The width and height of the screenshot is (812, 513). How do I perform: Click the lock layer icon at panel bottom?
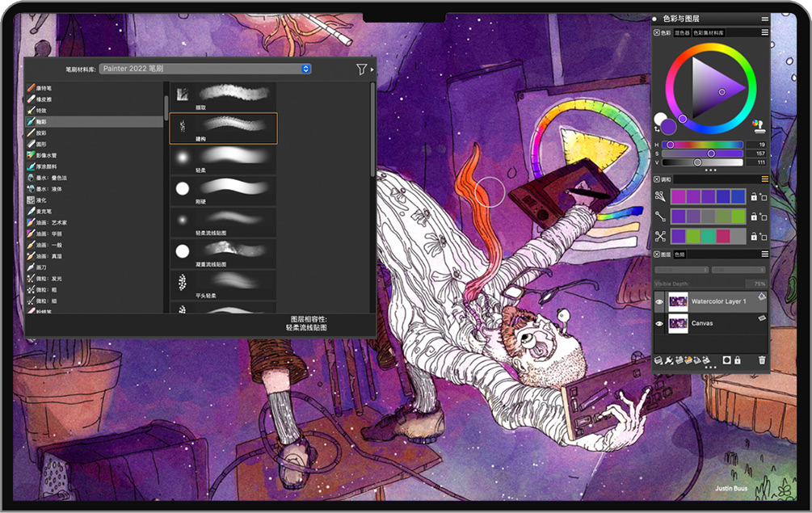click(x=738, y=360)
